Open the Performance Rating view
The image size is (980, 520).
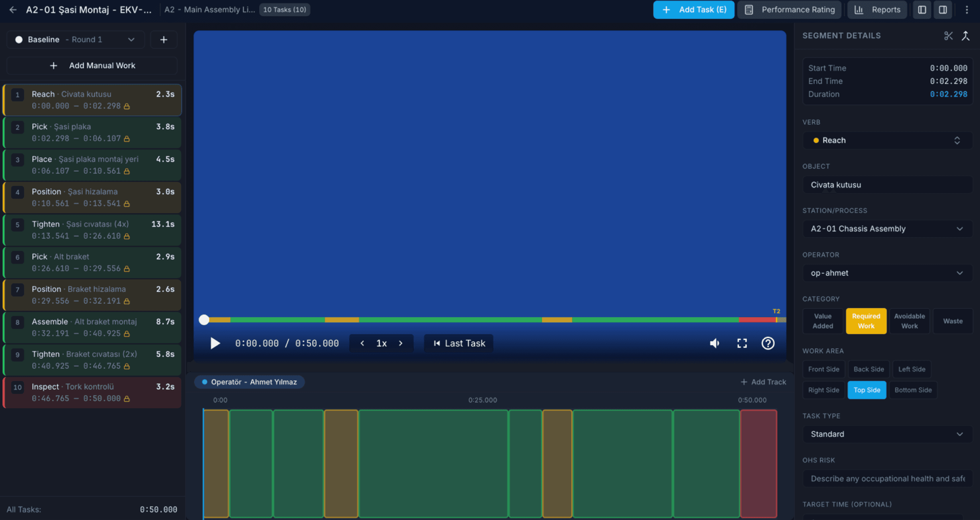[789, 9]
